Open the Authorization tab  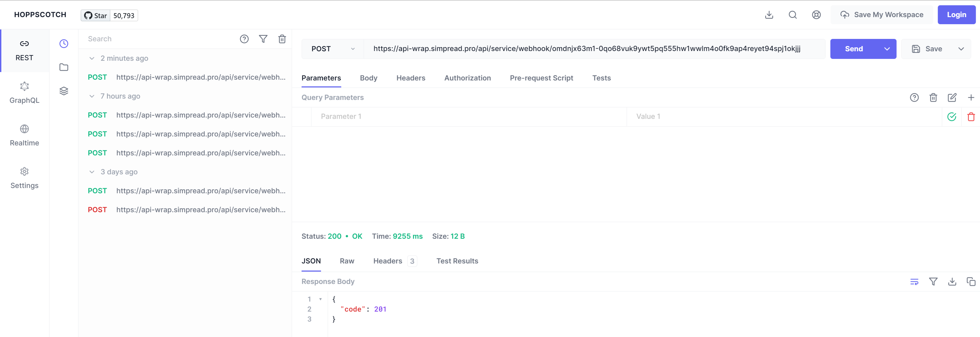coord(467,78)
